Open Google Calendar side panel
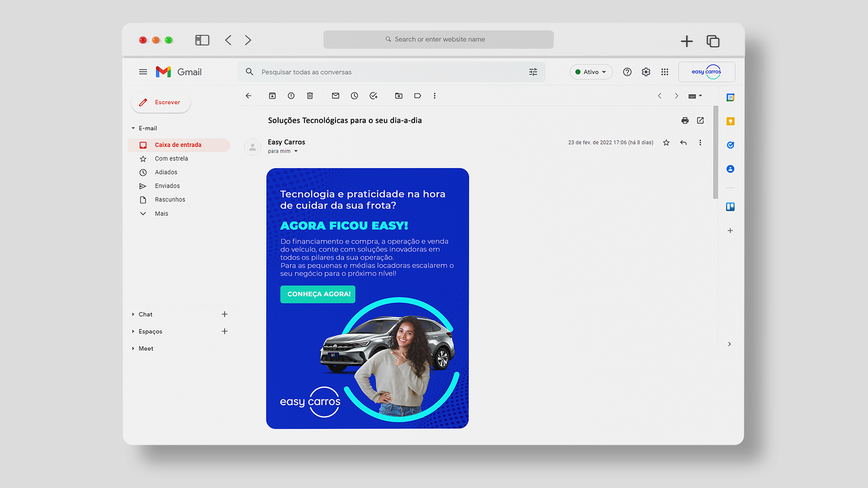This screenshot has height=488, width=868. click(731, 98)
